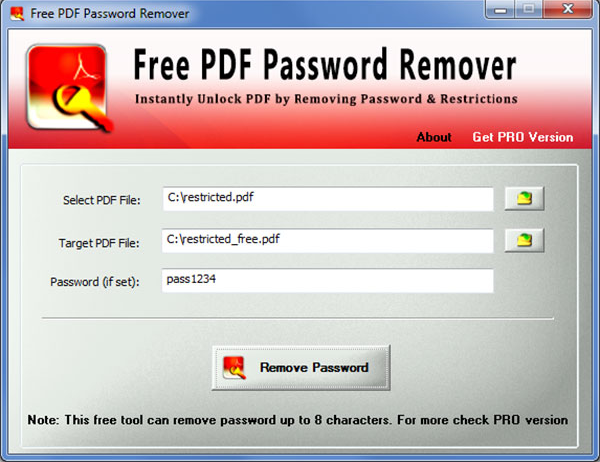Click the 'Instantly Unlock PDF' subtitle text

(326, 99)
